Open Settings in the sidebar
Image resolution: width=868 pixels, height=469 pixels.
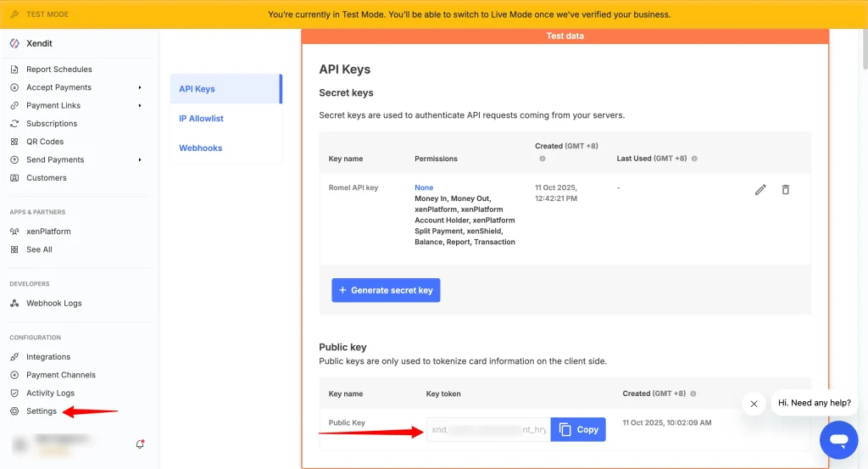click(42, 411)
